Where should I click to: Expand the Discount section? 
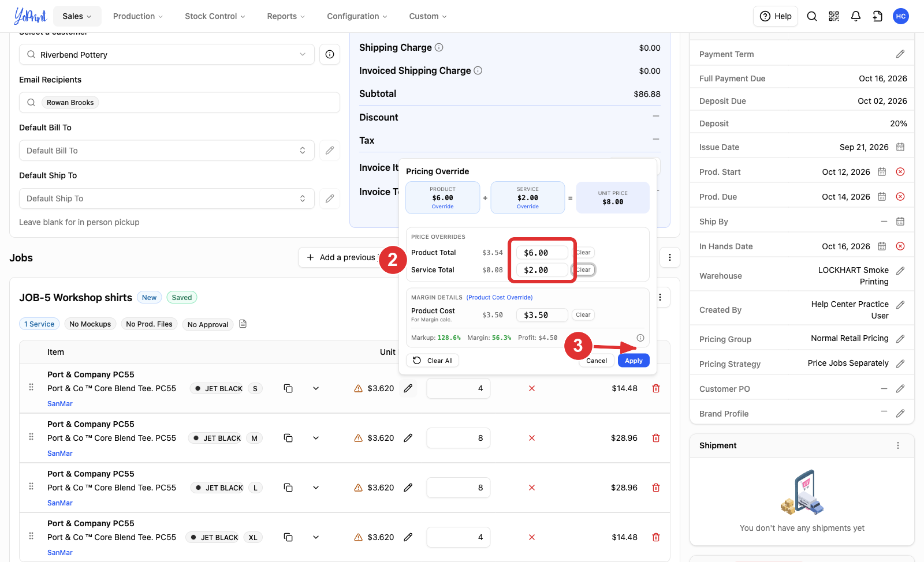656,117
